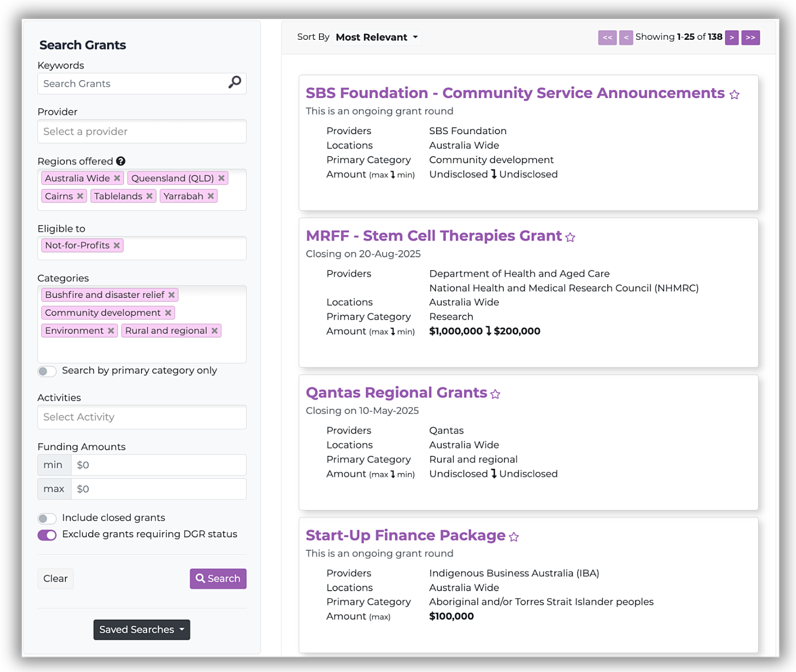Click the min funding amount field

[158, 465]
